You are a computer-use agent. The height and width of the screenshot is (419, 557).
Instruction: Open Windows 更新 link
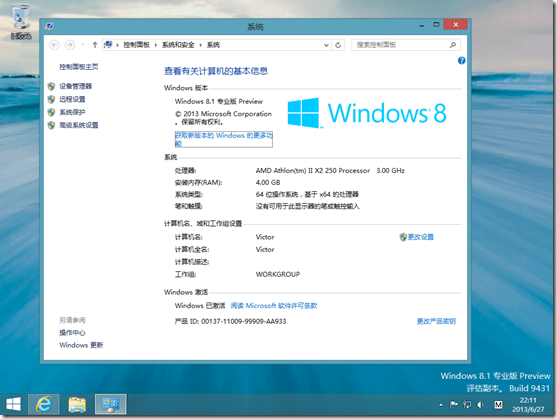point(81,345)
